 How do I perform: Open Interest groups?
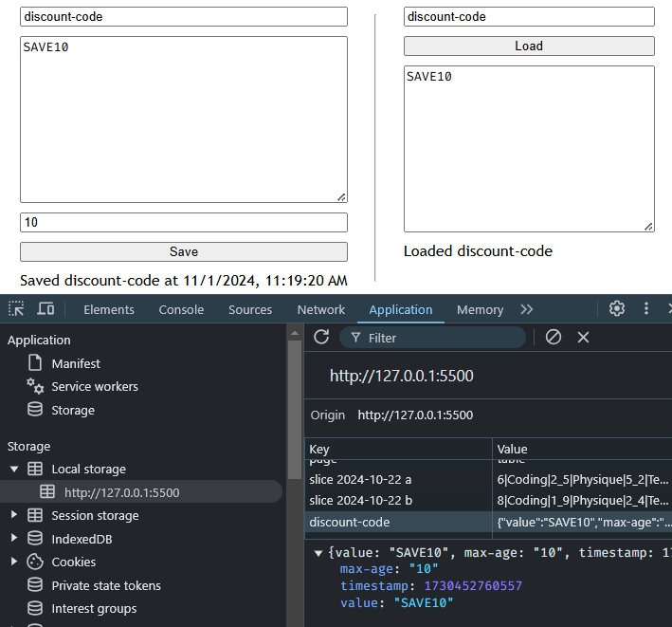[94, 609]
